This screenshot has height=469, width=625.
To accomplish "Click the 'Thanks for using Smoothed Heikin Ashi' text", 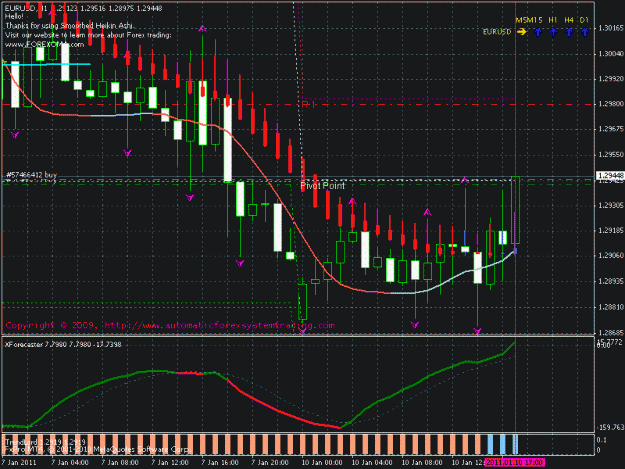I will 69,26.
